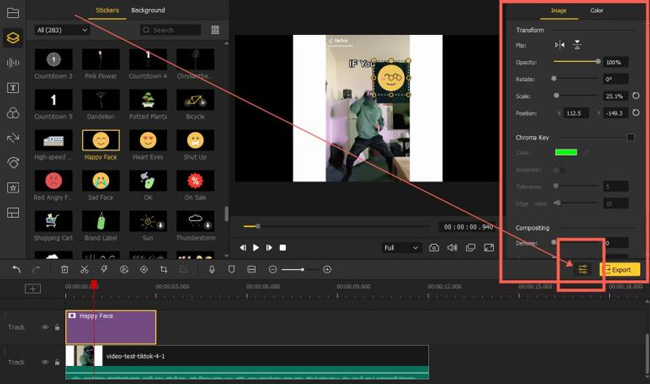Delete the selected clip with the trash icon
650x384 pixels.
tap(65, 270)
